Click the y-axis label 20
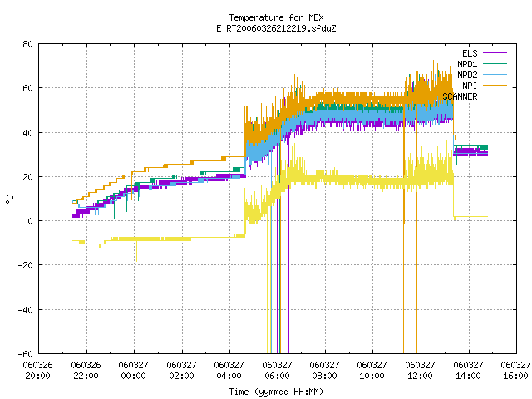The height and width of the screenshot is (399, 532). click(x=27, y=177)
